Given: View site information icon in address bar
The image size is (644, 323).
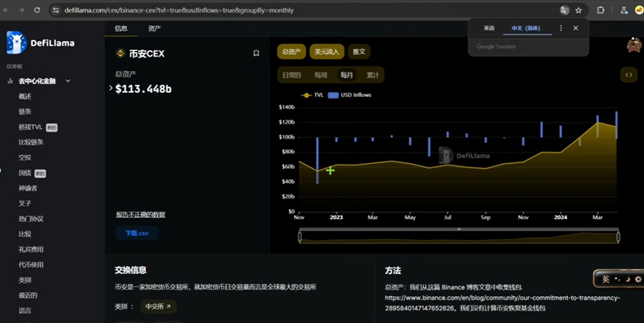Looking at the screenshot, I should coord(56,10).
